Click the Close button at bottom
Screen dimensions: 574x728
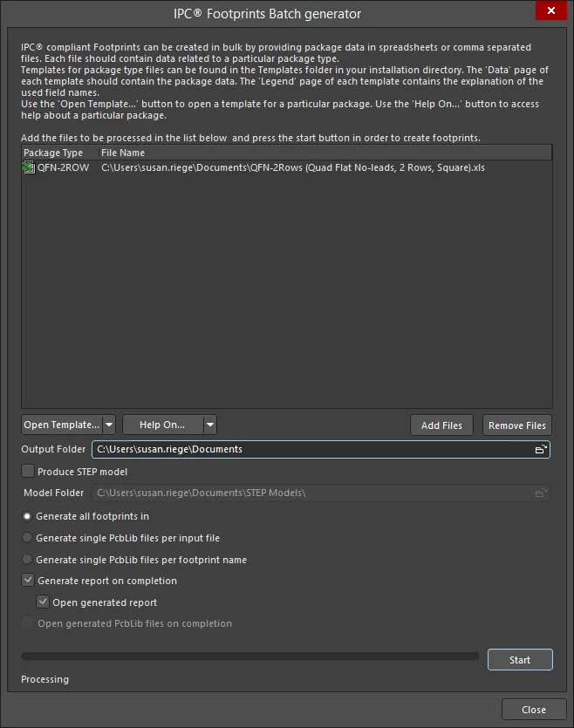(534, 710)
